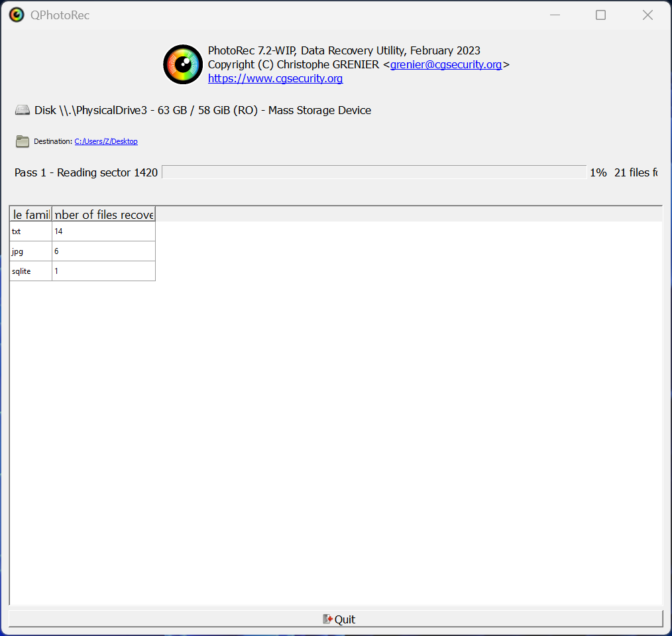Image resolution: width=672 pixels, height=636 pixels.
Task: Minimize the QPhotoRec window
Action: click(555, 15)
